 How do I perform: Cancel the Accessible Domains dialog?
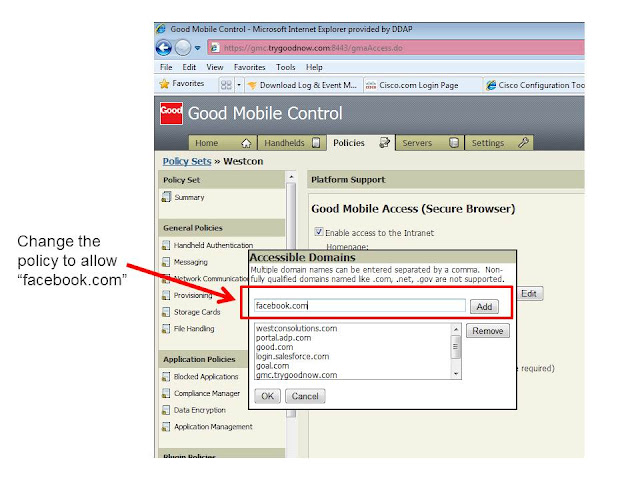click(x=305, y=396)
